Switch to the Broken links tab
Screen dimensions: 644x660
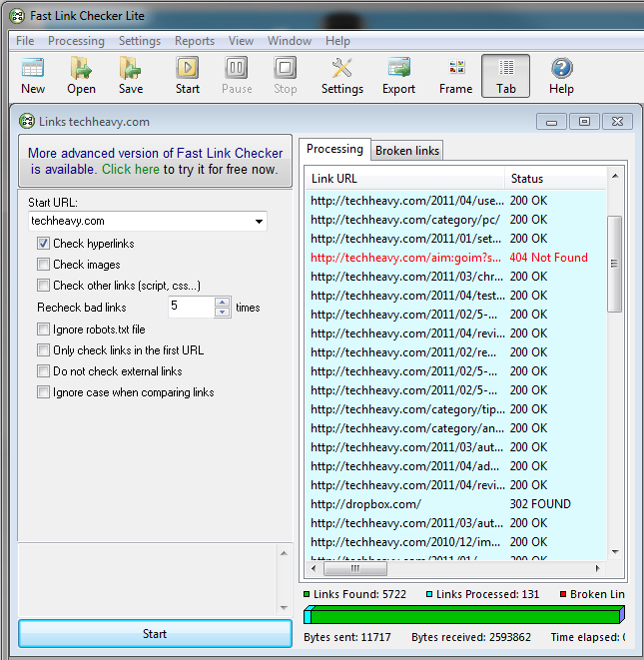407,151
